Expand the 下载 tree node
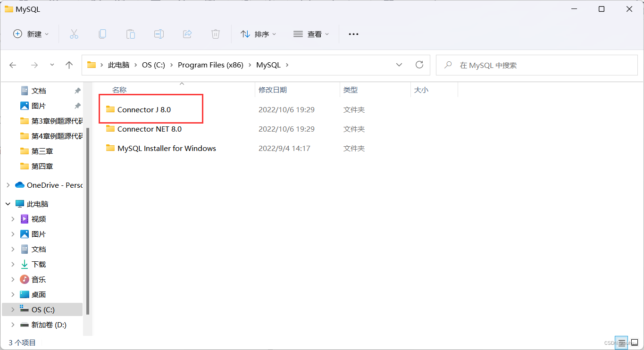The image size is (644, 350). [x=13, y=264]
